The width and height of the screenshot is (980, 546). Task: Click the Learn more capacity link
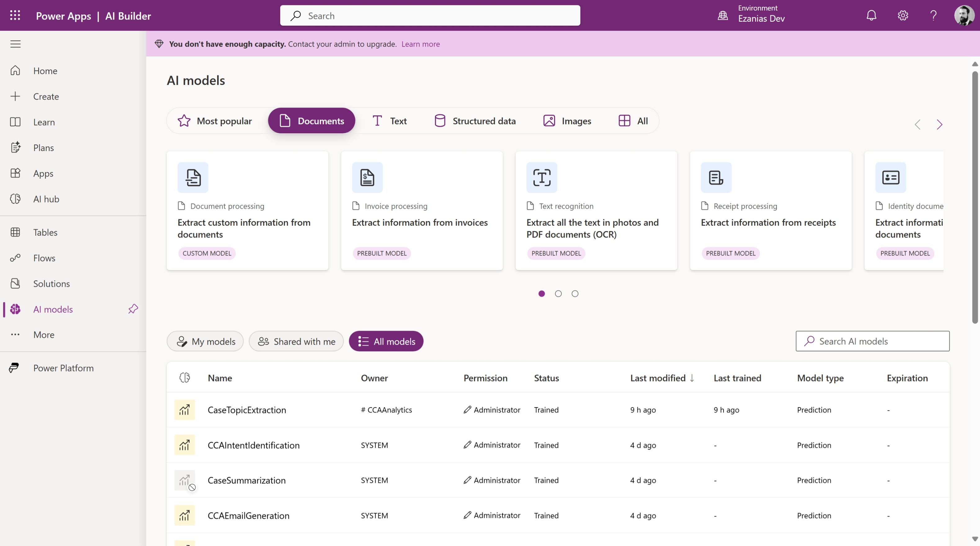pos(420,44)
